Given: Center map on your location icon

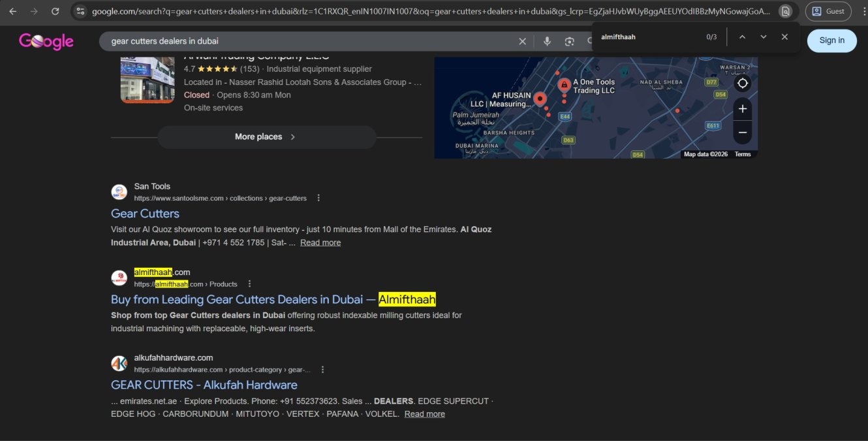Looking at the screenshot, I should pyautogui.click(x=742, y=83).
